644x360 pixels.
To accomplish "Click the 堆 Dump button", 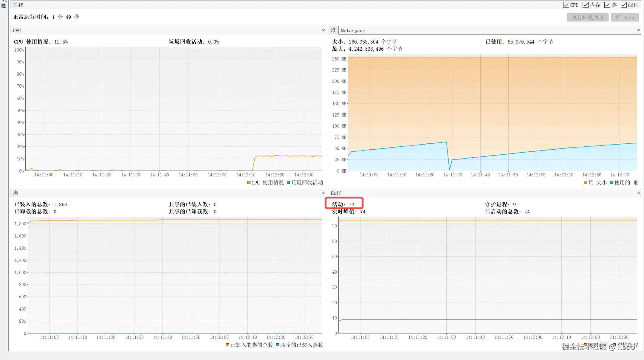I will pyautogui.click(x=625, y=18).
